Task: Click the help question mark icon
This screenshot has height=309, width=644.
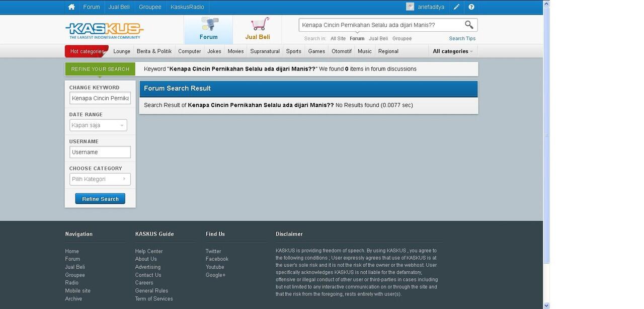Action: [x=471, y=7]
